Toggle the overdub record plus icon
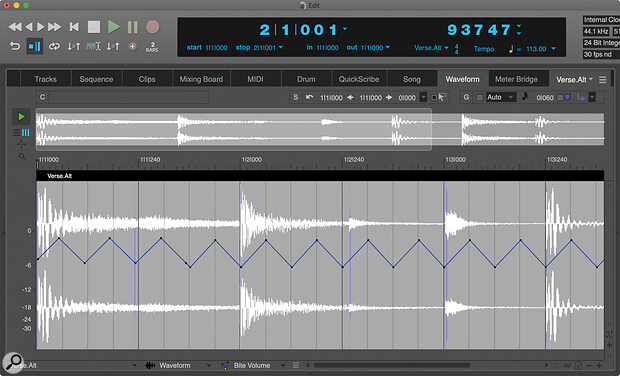 click(133, 47)
